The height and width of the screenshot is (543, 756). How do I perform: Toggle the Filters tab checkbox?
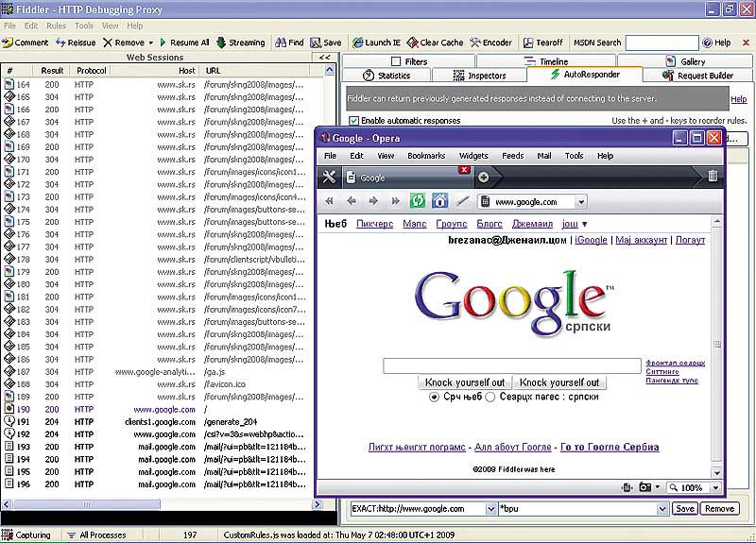396,61
